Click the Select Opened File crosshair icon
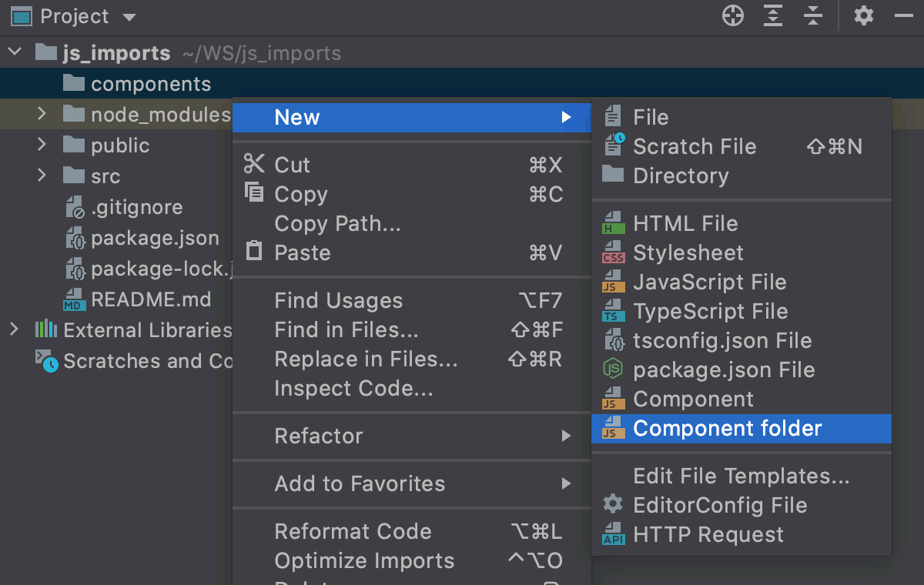924x585 pixels. [732, 15]
